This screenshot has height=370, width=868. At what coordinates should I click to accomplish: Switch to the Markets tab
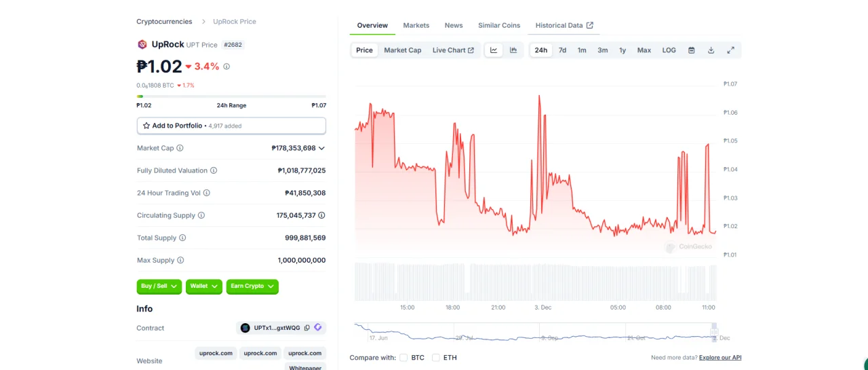[x=416, y=25]
